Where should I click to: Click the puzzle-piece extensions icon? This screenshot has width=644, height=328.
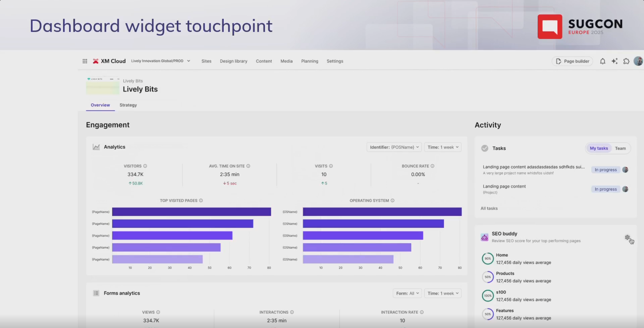pos(626,61)
